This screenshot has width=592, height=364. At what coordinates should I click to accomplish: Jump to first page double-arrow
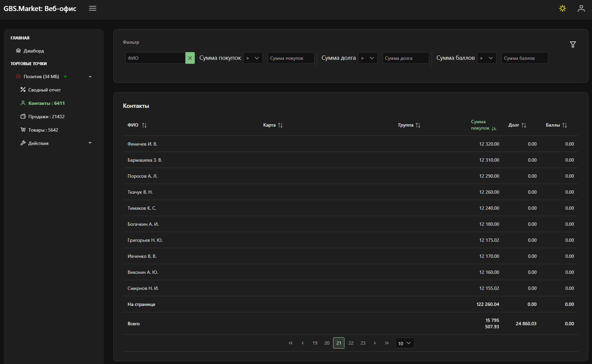point(291,343)
